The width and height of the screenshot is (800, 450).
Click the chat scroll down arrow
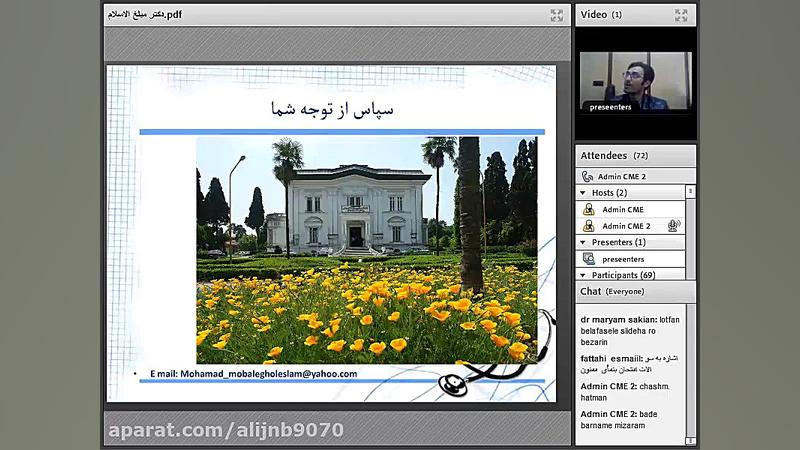[x=691, y=441]
